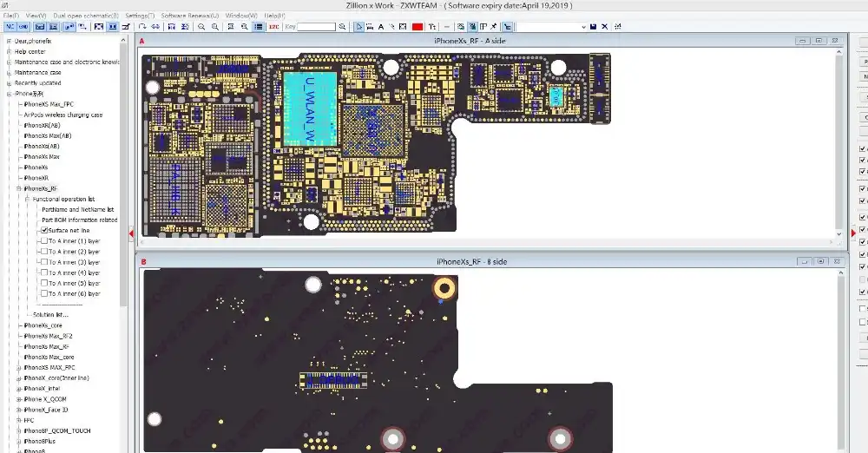
Task: Click the search icon next to Key field
Action: tap(343, 27)
